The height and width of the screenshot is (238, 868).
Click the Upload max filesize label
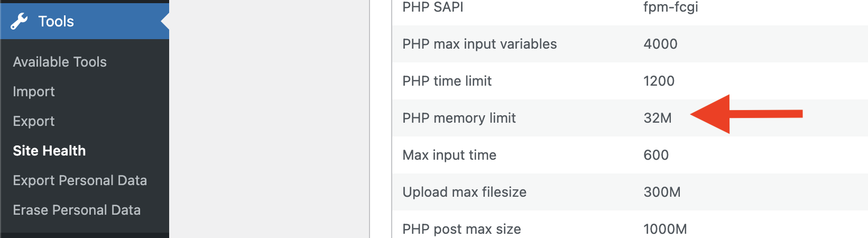(x=464, y=192)
